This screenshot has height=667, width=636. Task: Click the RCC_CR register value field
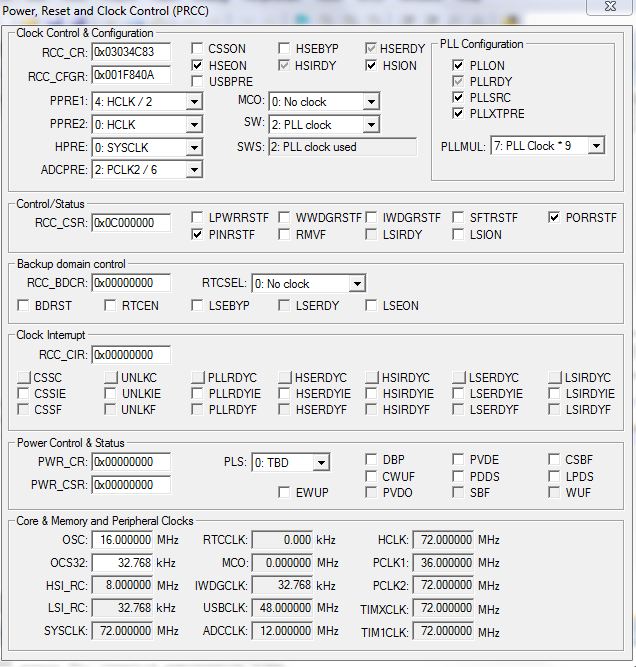pos(131,52)
